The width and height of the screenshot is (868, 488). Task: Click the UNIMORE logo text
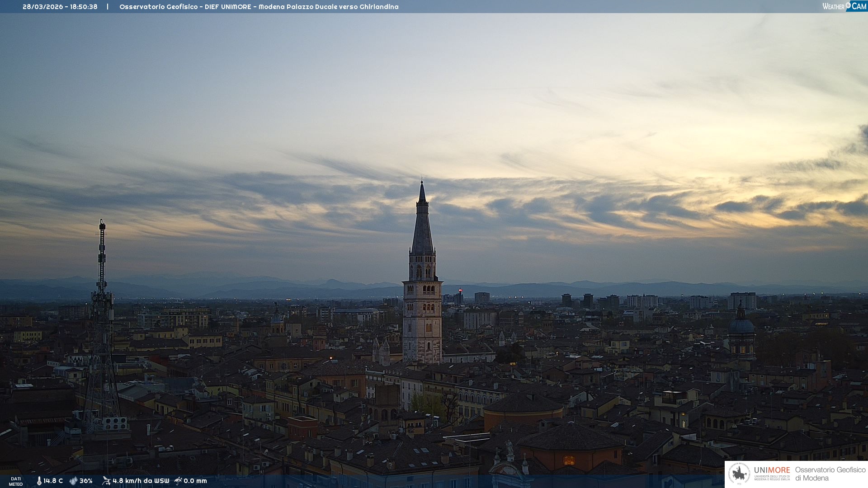click(772, 470)
